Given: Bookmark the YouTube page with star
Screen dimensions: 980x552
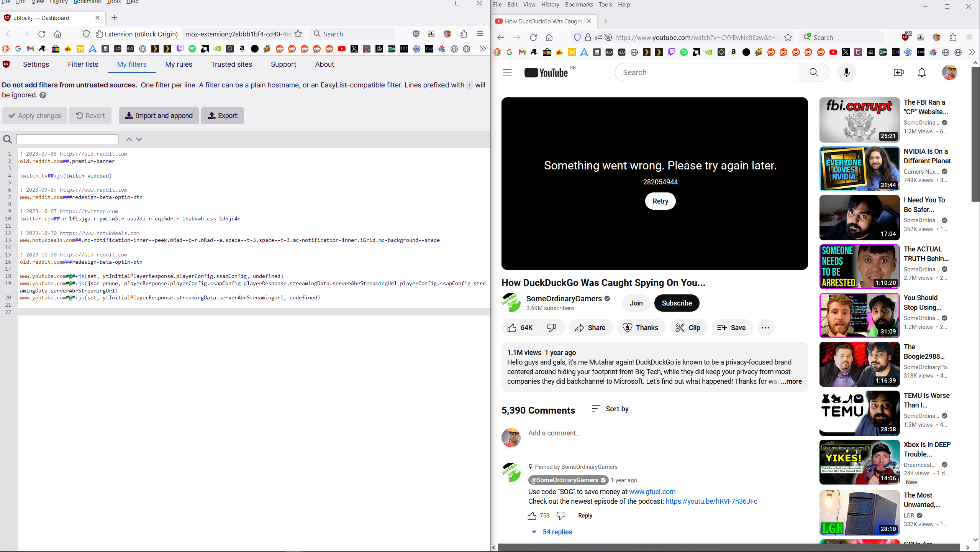Looking at the screenshot, I should 788,37.
